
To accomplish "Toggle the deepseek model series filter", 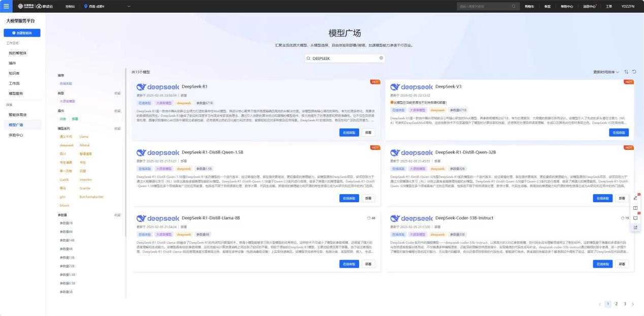I will 67,145.
